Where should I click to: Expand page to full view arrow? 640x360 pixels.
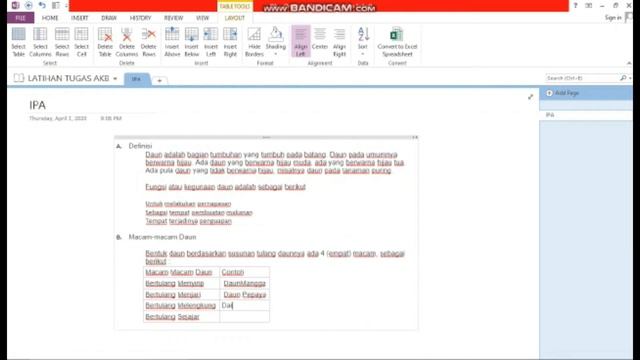[530, 97]
